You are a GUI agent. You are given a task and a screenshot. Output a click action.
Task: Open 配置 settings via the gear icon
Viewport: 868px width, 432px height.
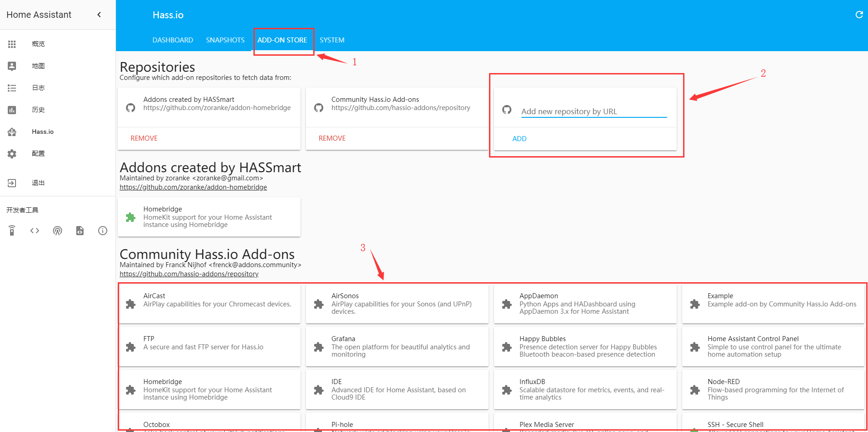12,154
